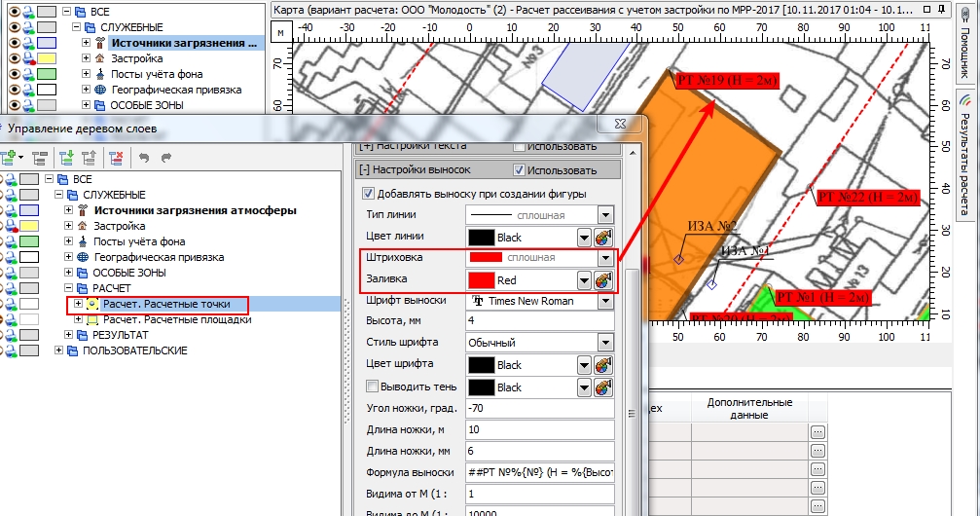Collapse the РАСЧЕТ node in dialog
Screen dimensions: 980x516
[69, 288]
